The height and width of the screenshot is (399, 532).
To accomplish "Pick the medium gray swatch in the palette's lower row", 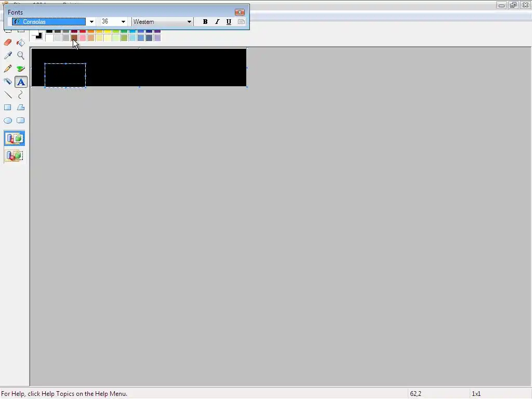I will pyautogui.click(x=66, y=38).
